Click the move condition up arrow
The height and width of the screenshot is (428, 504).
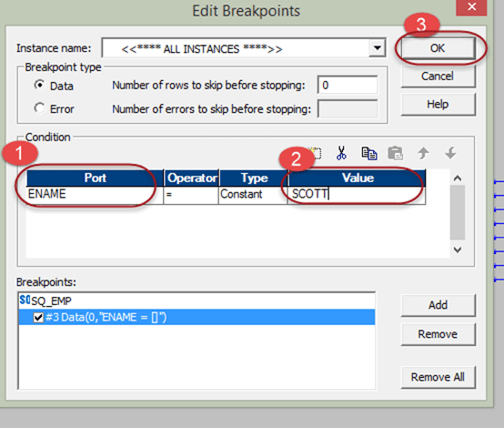point(423,153)
